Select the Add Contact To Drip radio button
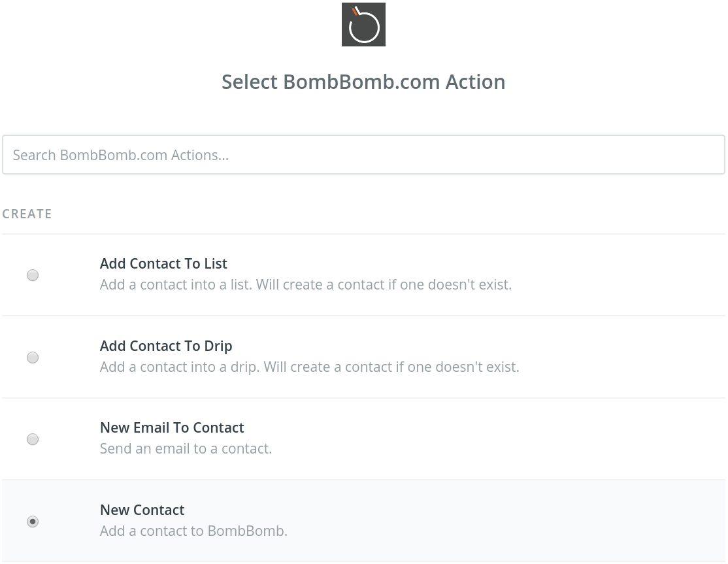728x564 pixels. [x=33, y=357]
